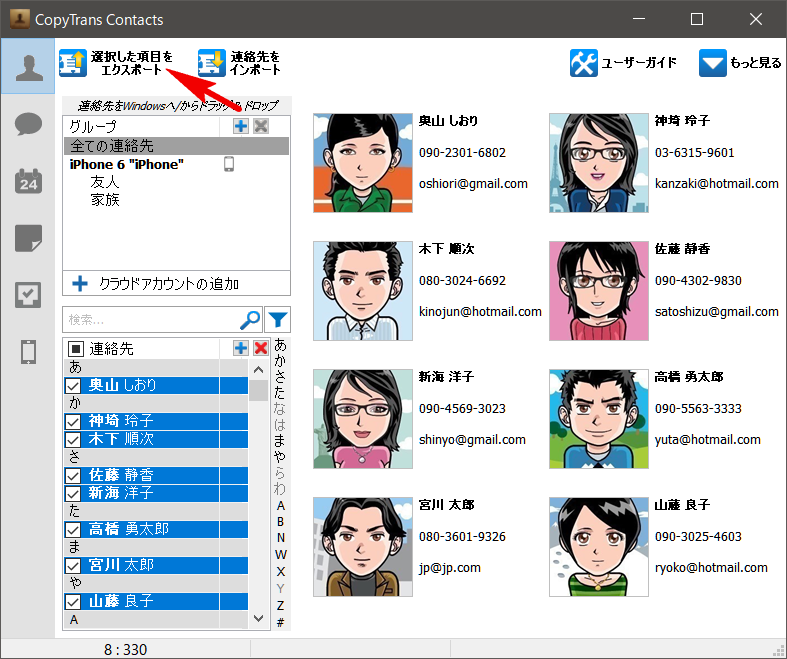Viewport: 787px width, 659px height.
Task: Jump to あ in the index
Action: coord(280,345)
